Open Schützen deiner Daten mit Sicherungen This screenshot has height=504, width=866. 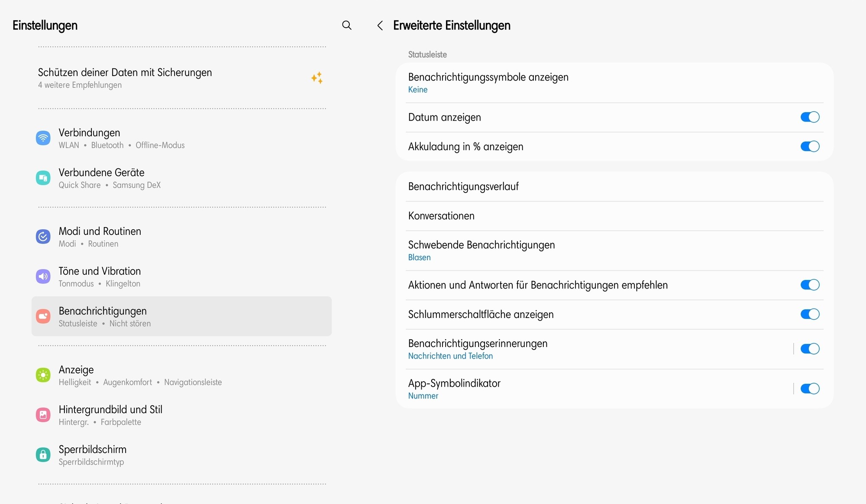(181, 78)
